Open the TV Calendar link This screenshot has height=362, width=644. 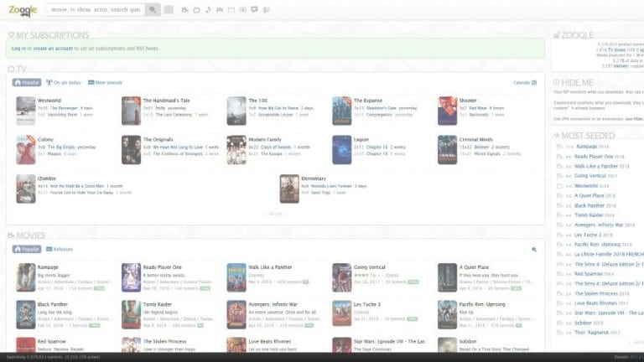524,83
